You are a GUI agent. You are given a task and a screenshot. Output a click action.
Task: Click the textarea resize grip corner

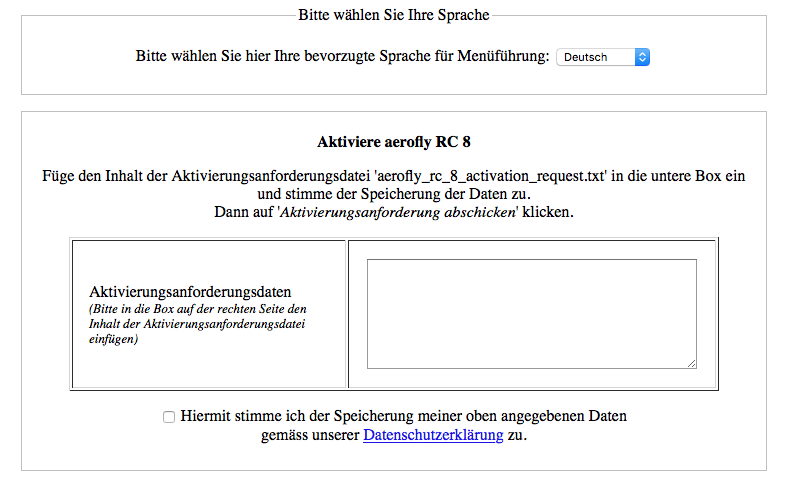691,363
